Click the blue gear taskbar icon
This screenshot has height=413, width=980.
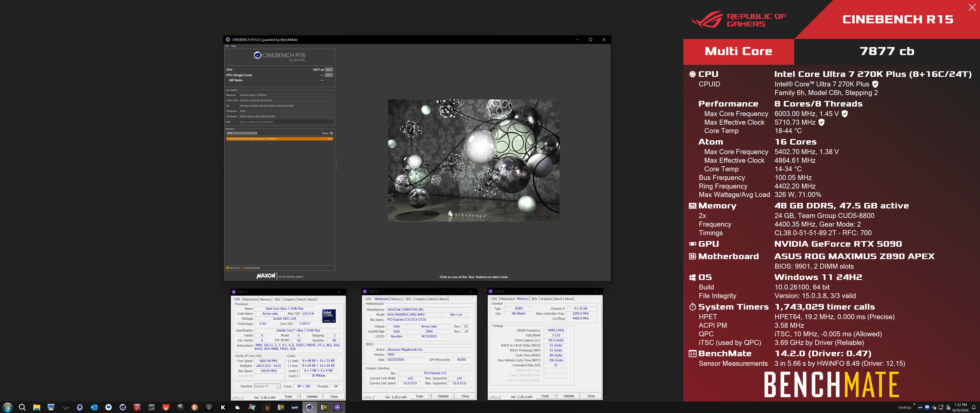79,407
